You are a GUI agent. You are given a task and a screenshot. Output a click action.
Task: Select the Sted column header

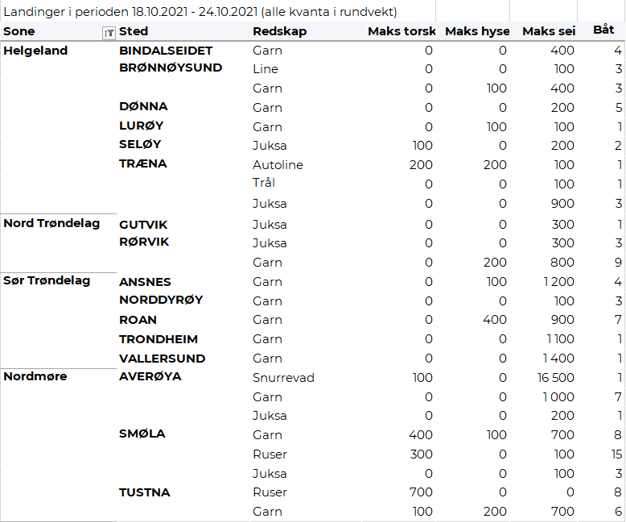click(x=134, y=32)
